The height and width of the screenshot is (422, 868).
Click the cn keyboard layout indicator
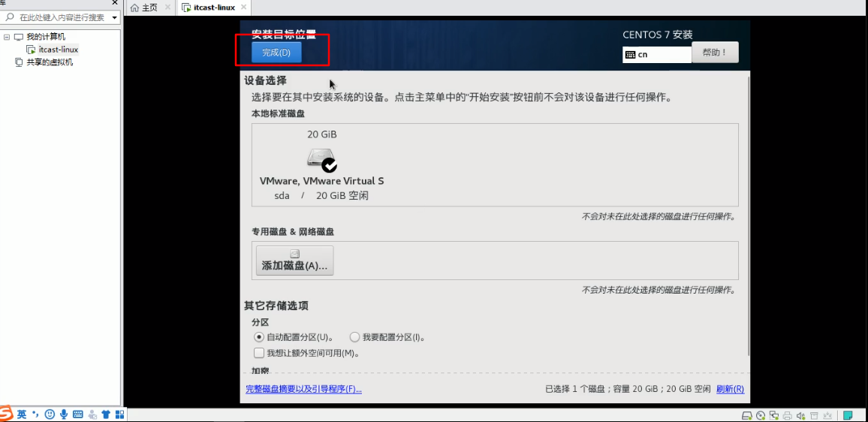pyautogui.click(x=657, y=54)
